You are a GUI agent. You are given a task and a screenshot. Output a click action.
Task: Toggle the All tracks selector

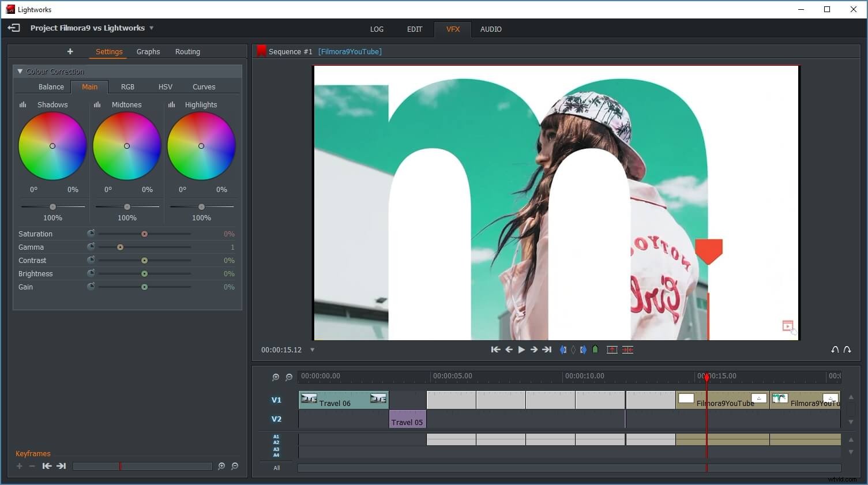[x=276, y=468]
